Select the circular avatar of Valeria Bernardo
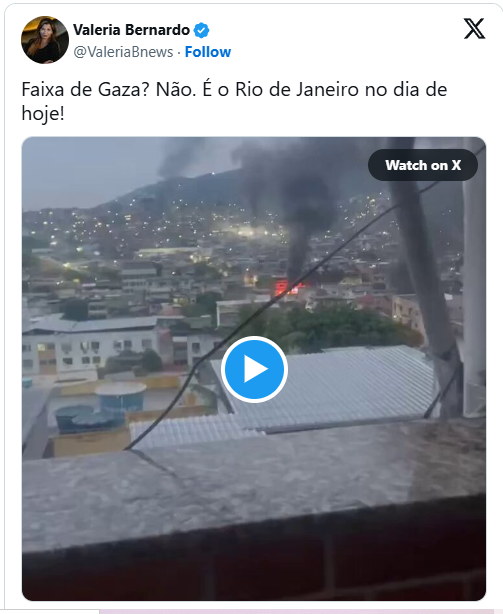 (x=45, y=40)
